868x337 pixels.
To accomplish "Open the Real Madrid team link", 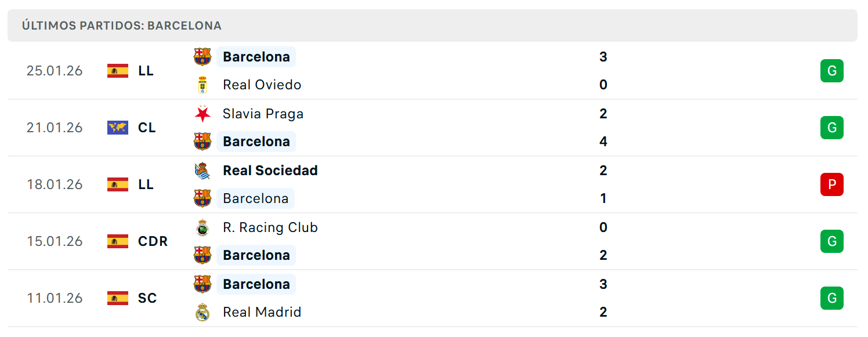I will [262, 312].
